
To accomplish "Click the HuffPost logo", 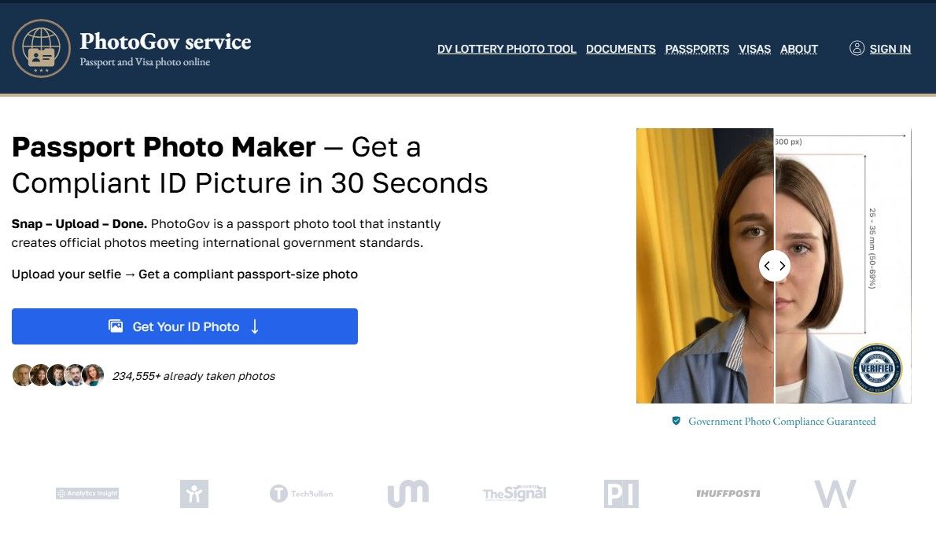I will click(728, 493).
